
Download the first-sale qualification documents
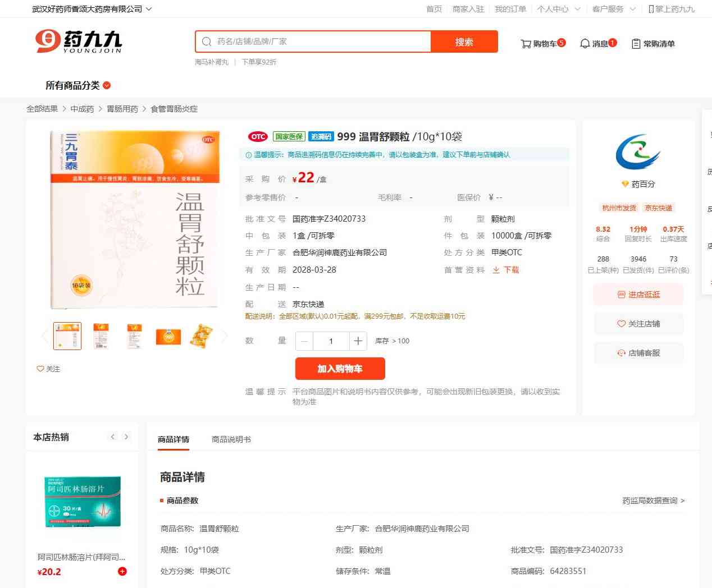[506, 270]
